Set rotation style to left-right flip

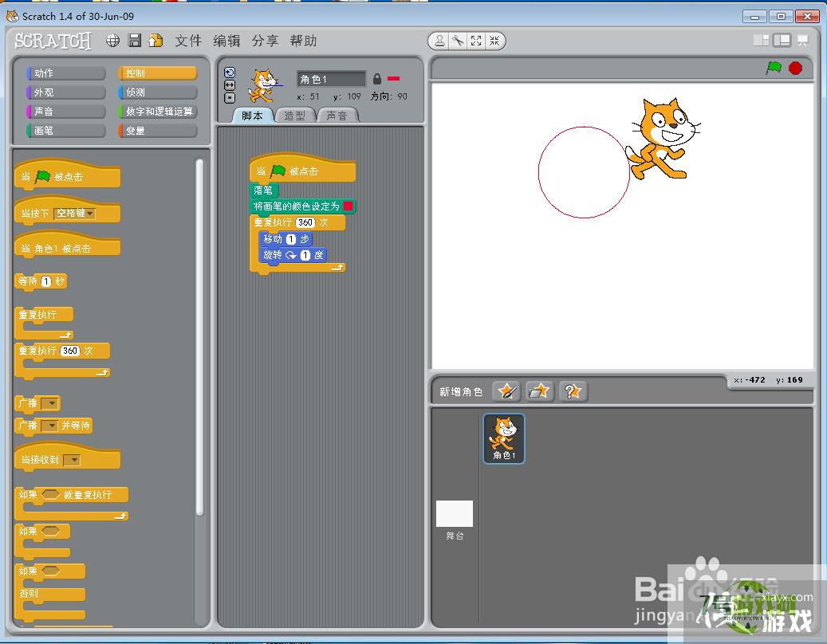[x=230, y=84]
